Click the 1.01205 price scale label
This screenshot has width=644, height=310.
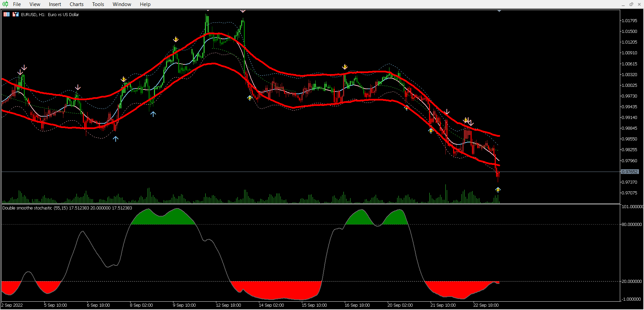(629, 42)
